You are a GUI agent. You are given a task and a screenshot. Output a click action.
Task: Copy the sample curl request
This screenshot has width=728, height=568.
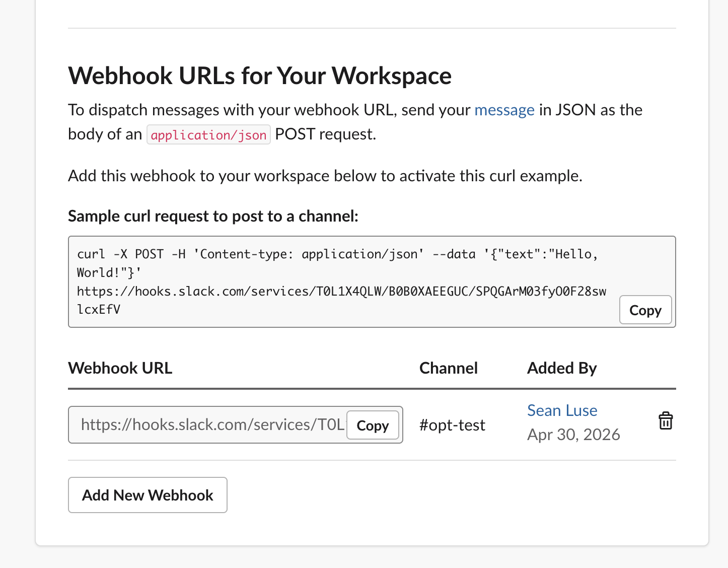point(645,310)
